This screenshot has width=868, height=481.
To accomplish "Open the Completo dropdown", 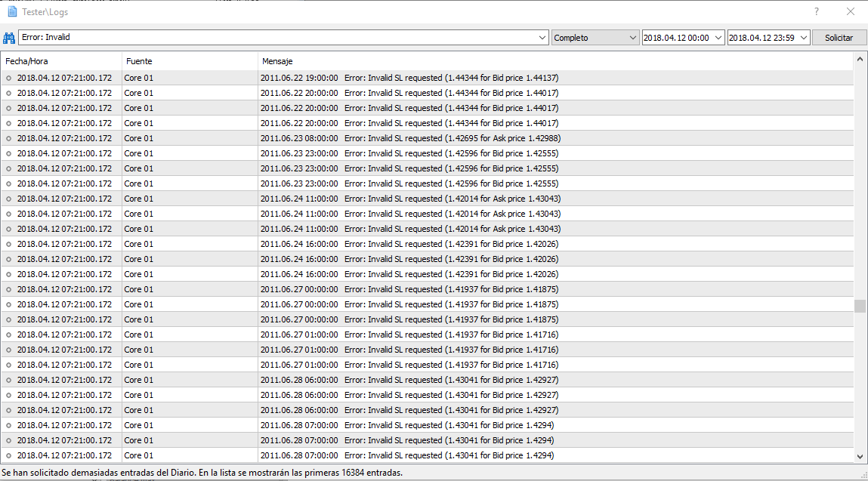I will click(x=595, y=38).
